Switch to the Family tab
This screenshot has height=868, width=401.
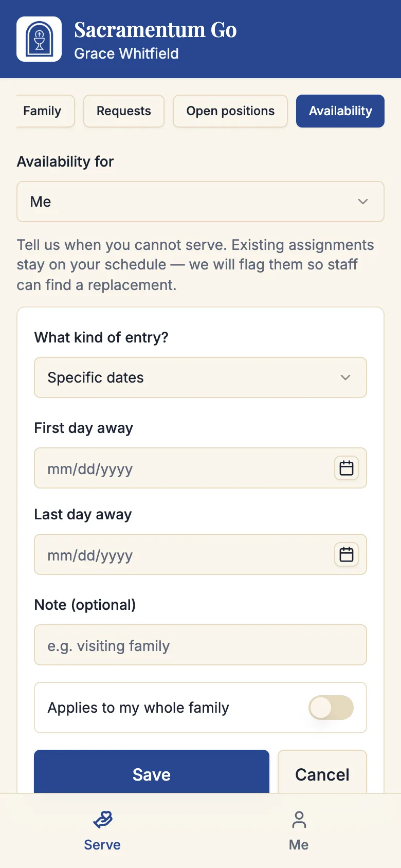[x=42, y=111]
